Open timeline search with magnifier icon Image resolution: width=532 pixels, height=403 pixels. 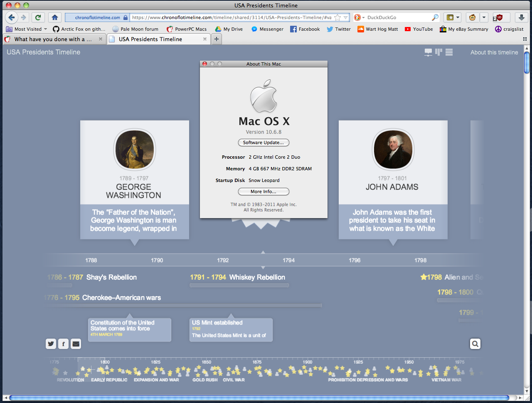click(x=475, y=344)
